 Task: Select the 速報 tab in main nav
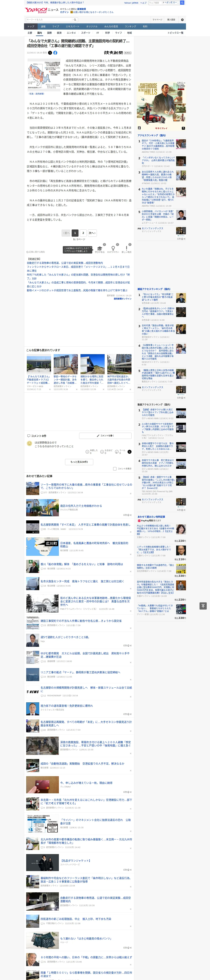point(43,27)
